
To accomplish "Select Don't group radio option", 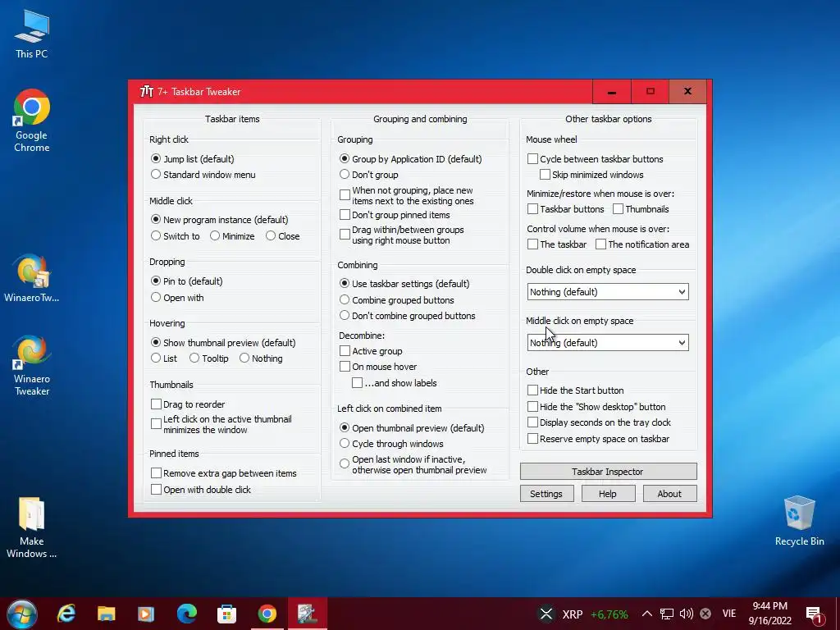I will (x=368, y=175).
